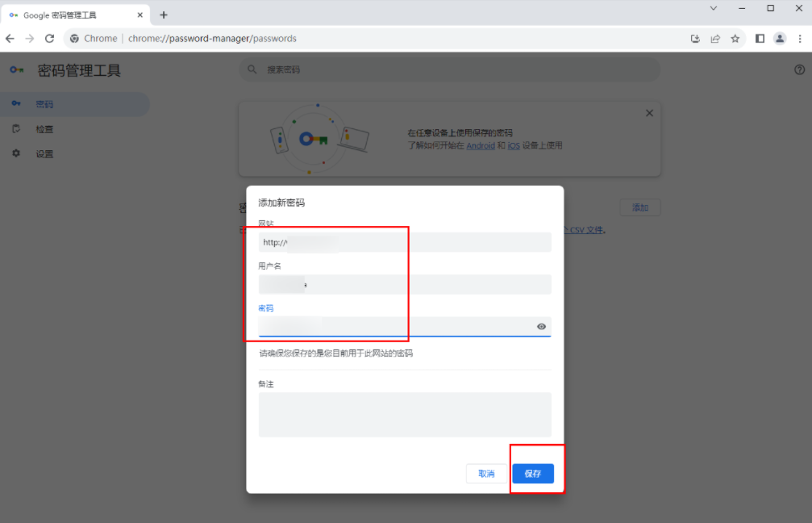Open the 设置 sidebar section
The height and width of the screenshot is (523, 812).
click(74, 154)
